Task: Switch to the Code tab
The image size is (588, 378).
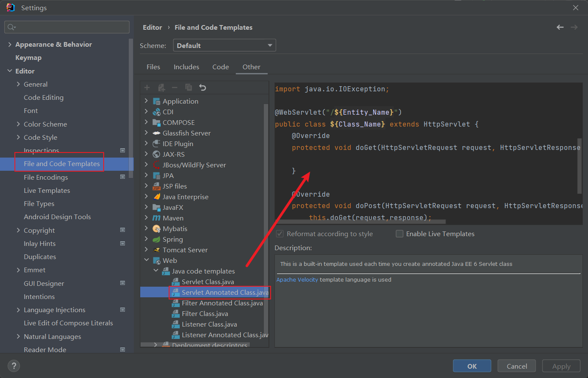Action: pos(220,67)
